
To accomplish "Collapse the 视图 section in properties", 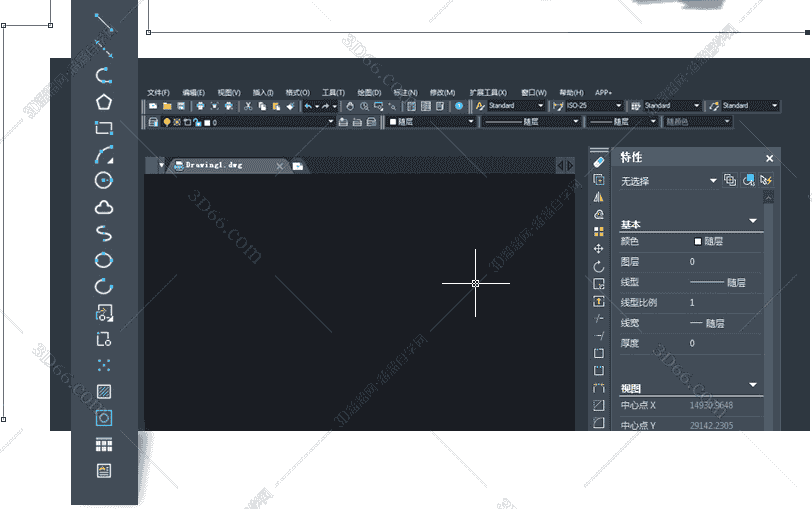I will [x=753, y=385].
